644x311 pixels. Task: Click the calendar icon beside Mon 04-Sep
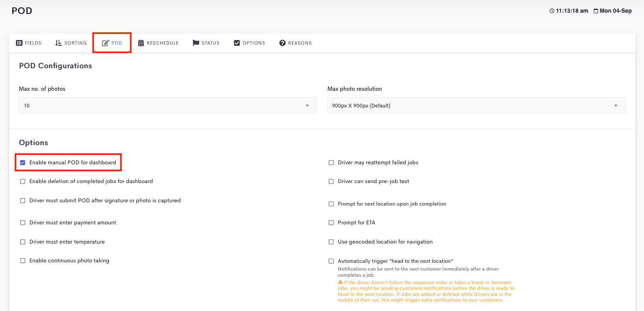(596, 11)
